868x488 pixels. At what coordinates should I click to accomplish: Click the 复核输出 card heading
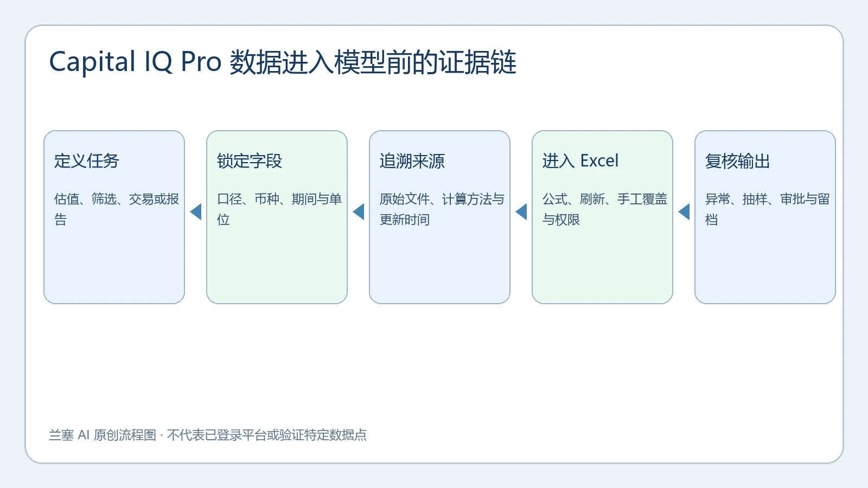(x=738, y=161)
